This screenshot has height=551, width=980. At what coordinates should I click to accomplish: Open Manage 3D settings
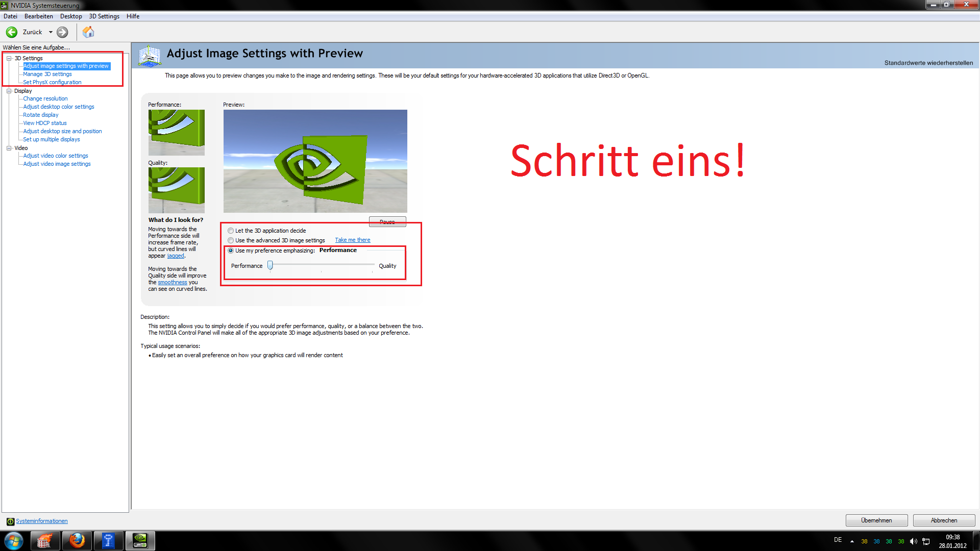[x=47, y=74]
